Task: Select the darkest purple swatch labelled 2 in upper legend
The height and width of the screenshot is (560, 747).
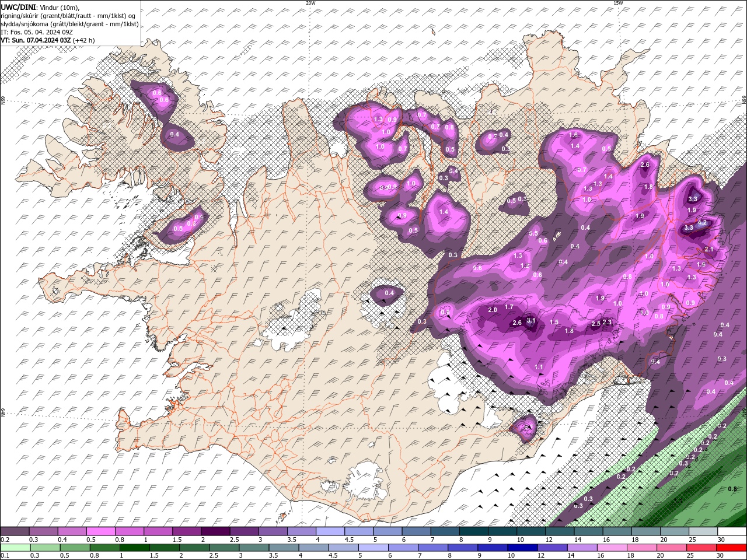Action: tap(215, 531)
